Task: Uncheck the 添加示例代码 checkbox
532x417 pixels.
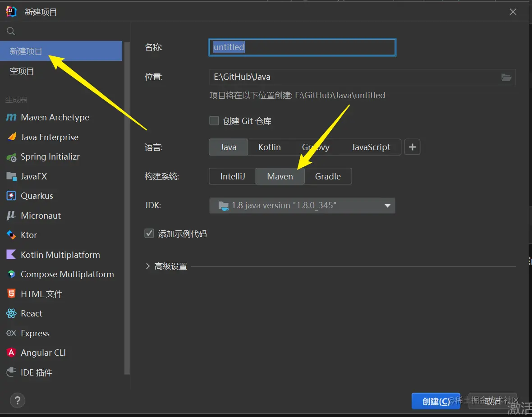Action: 149,234
